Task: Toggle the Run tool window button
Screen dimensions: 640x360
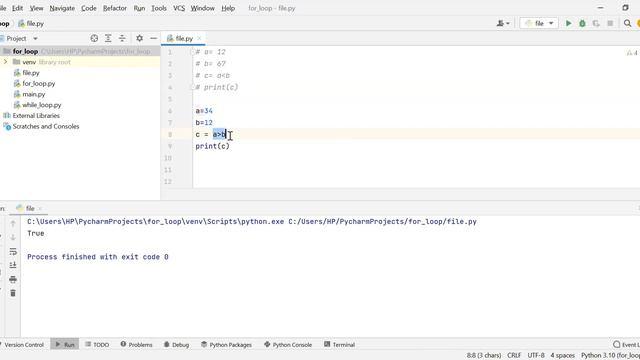Action: point(65,344)
